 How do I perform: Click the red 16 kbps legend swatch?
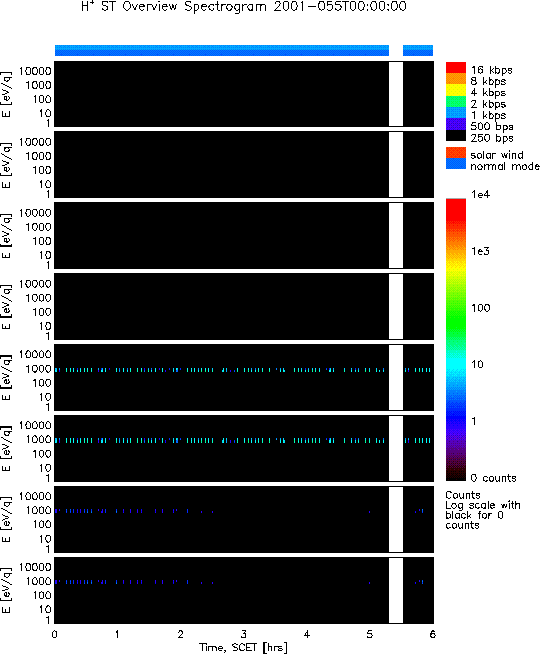[x=456, y=68]
